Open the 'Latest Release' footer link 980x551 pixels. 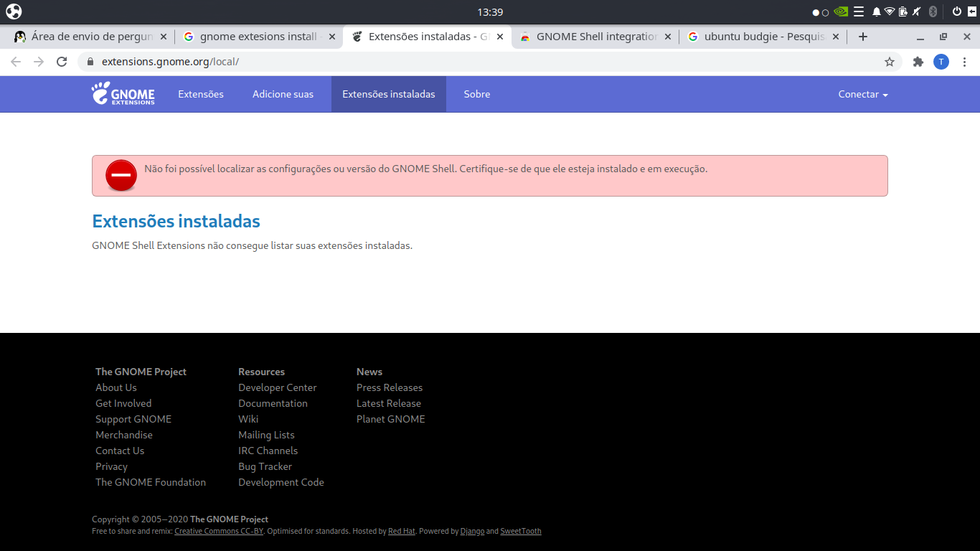coord(389,403)
